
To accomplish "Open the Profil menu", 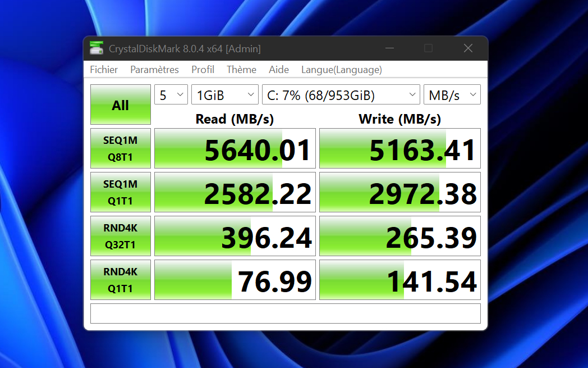I will coord(203,70).
